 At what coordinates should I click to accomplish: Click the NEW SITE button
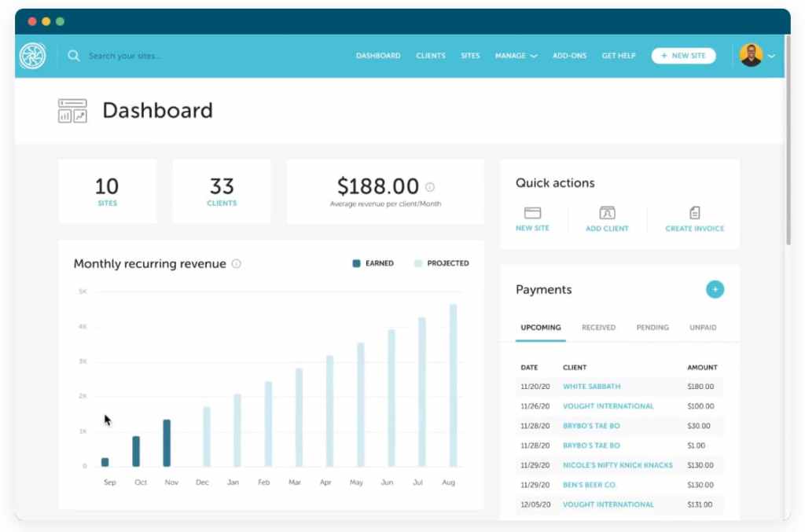pos(683,56)
